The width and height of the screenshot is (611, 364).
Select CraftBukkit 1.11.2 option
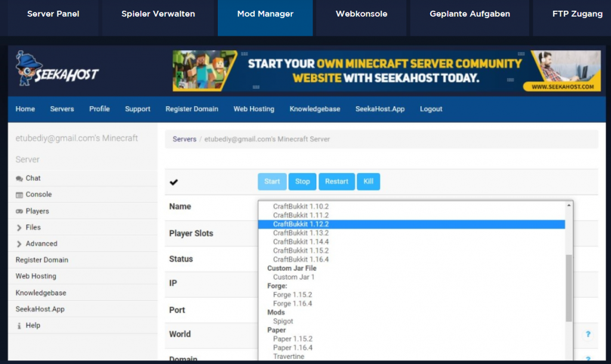(301, 215)
